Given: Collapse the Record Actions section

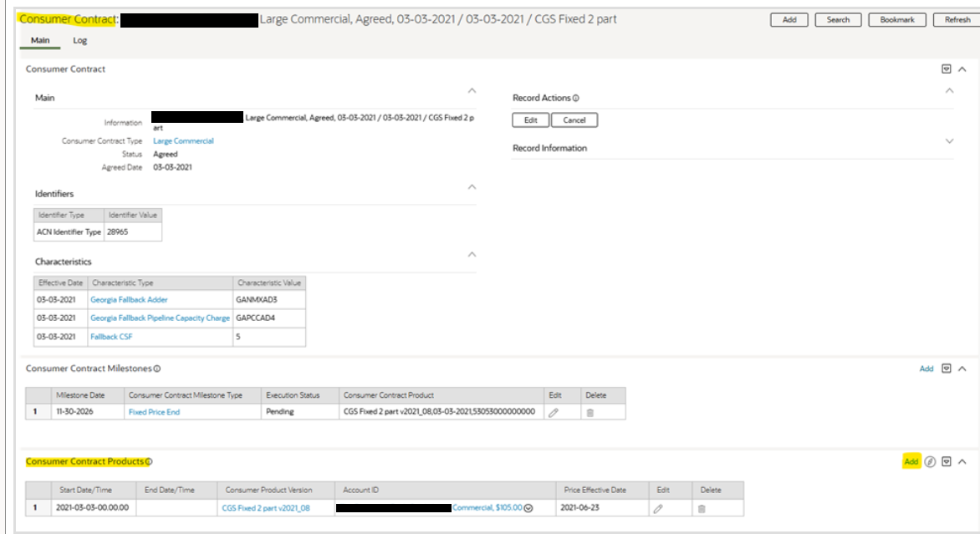Looking at the screenshot, I should tap(949, 90).
